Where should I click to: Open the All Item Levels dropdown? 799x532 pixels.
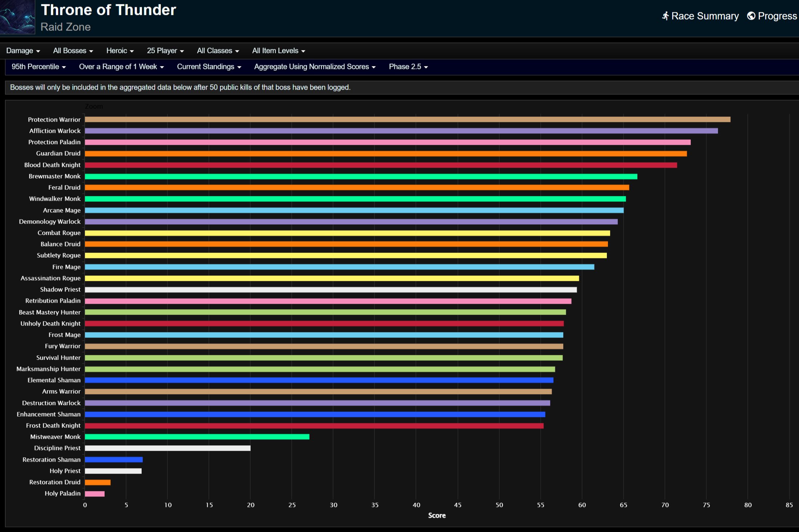[279, 51]
